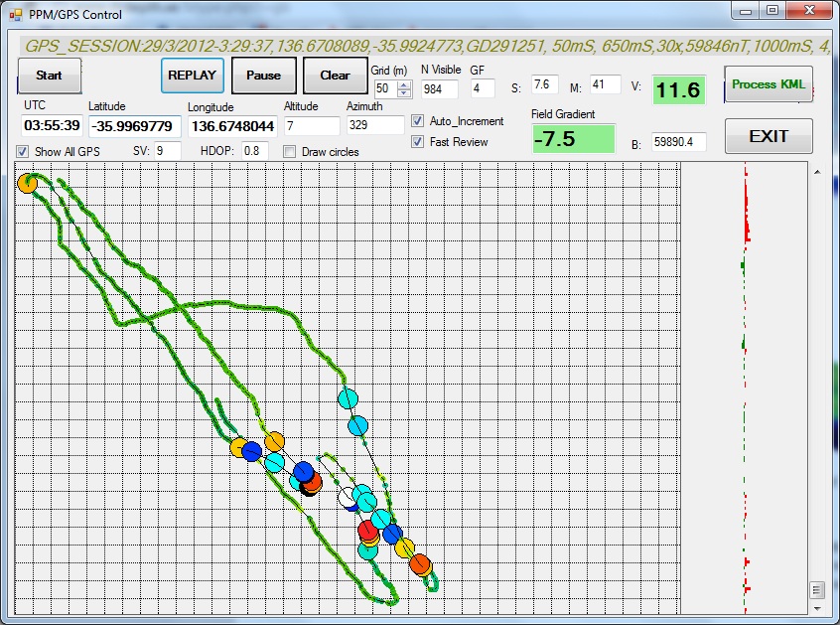The width and height of the screenshot is (840, 625).
Task: Click the N Visible field showing 984
Action: pyautogui.click(x=439, y=89)
